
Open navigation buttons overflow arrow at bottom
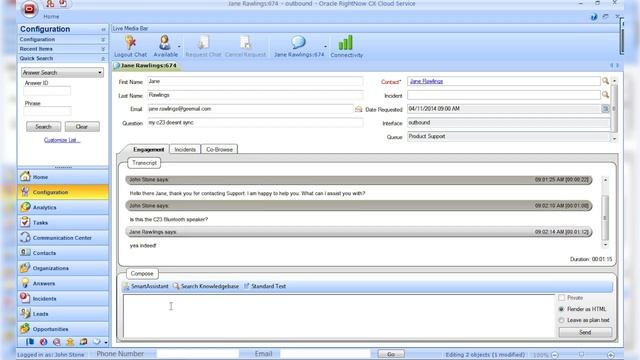click(106, 342)
